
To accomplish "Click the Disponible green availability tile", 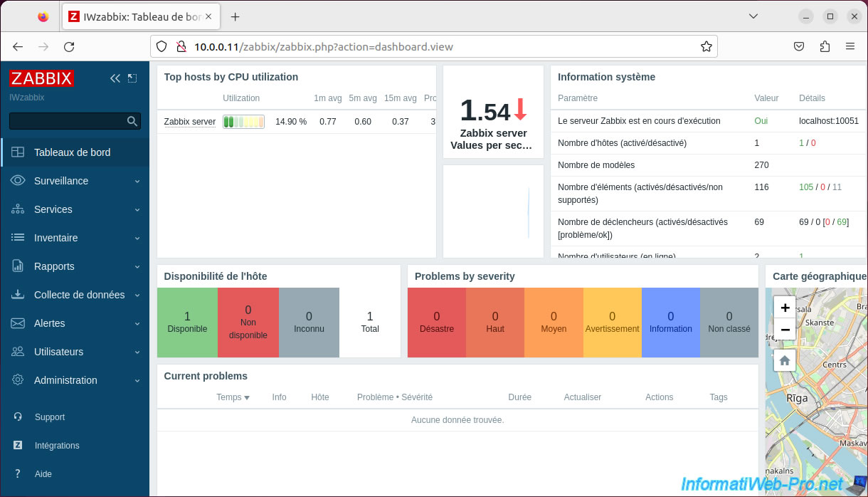I will pyautogui.click(x=187, y=323).
